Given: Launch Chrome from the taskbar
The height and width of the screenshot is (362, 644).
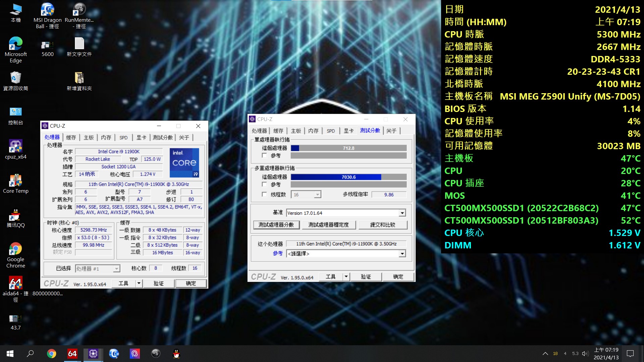Looking at the screenshot, I should pos(51,354).
